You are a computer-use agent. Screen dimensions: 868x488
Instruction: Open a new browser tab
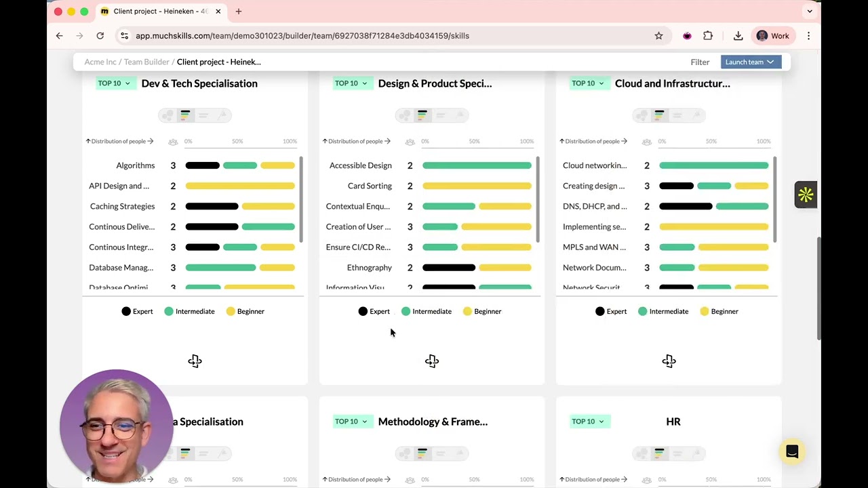(239, 12)
